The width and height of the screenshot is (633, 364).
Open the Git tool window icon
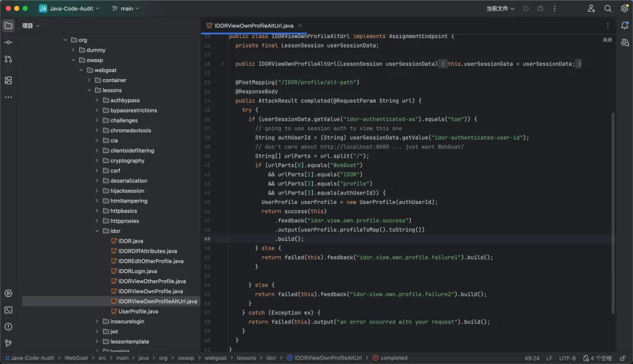(8, 343)
